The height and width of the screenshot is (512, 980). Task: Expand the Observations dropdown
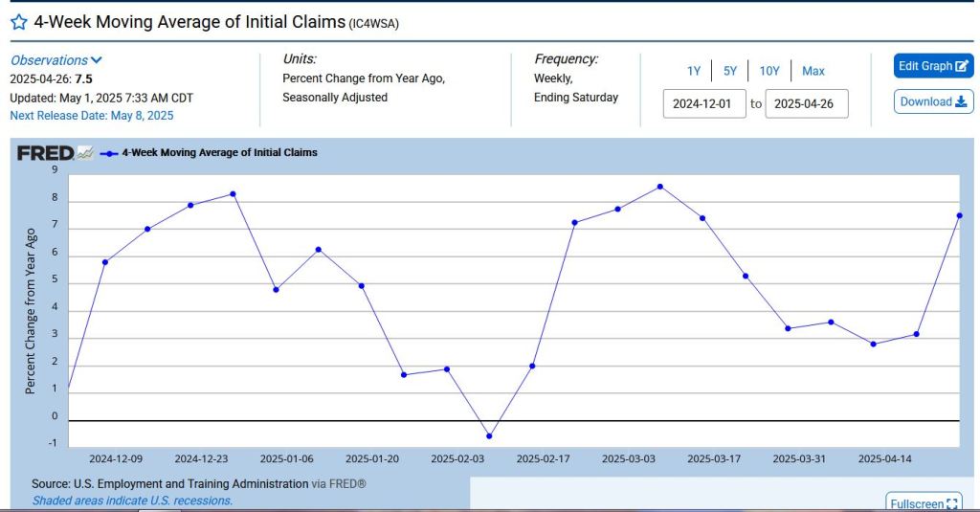[56, 60]
